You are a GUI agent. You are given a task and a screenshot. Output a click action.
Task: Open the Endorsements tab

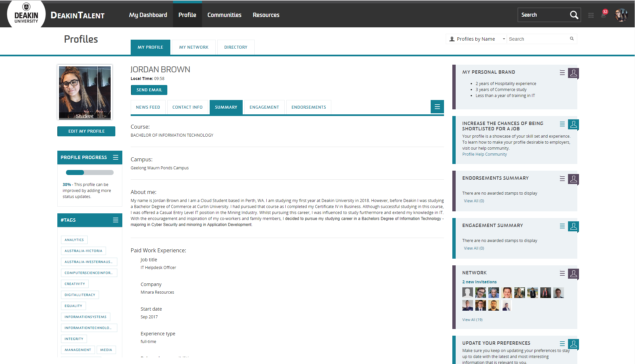(309, 107)
